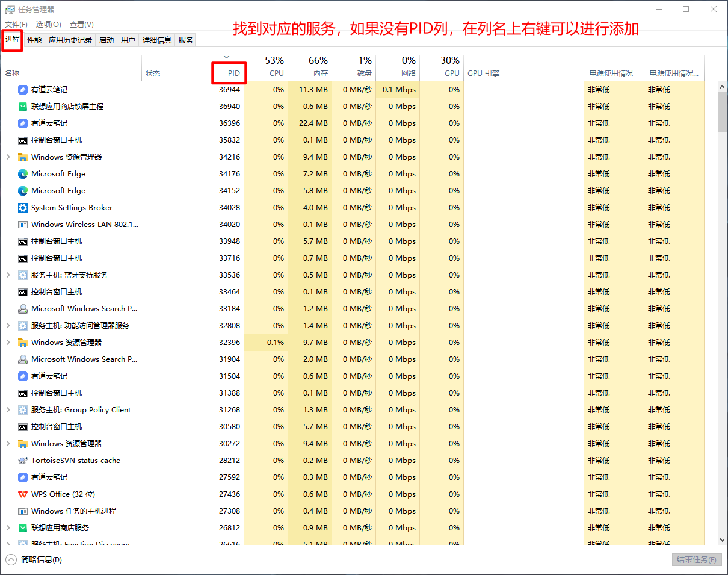Viewport: 728px width, 575px height.
Task: Click the folder icon in row PID 34216
Action: coord(23,157)
